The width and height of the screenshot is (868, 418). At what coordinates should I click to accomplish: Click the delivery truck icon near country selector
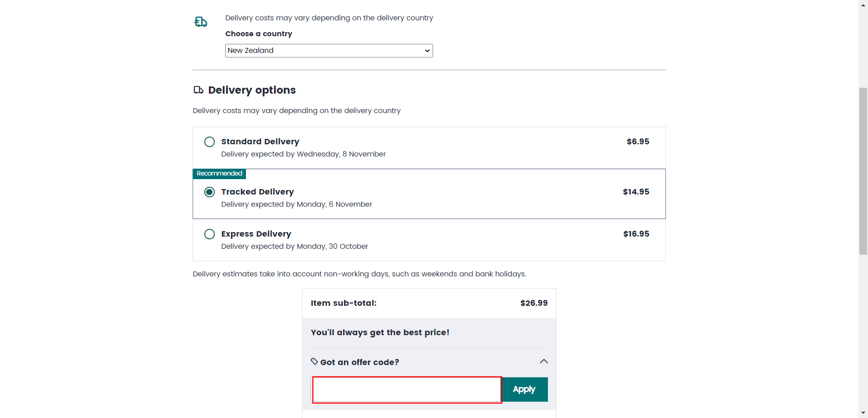point(201,21)
